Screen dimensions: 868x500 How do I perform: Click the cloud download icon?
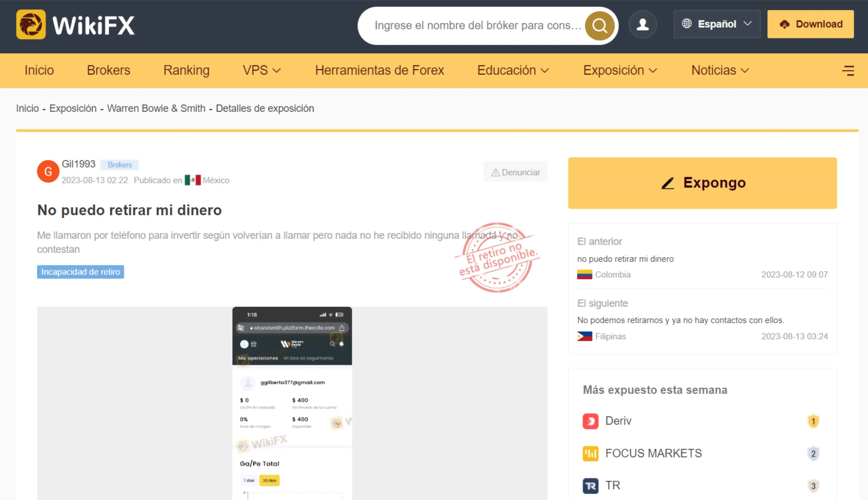[x=784, y=24]
